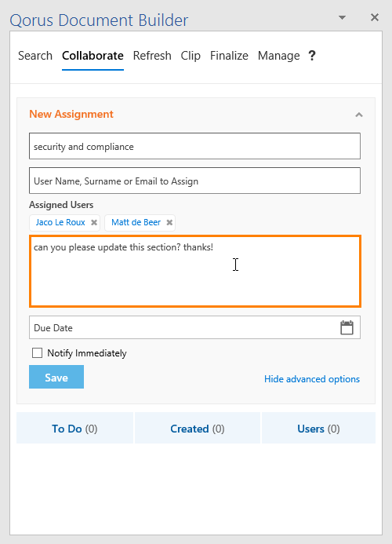Show the Created assignments list

point(198,428)
